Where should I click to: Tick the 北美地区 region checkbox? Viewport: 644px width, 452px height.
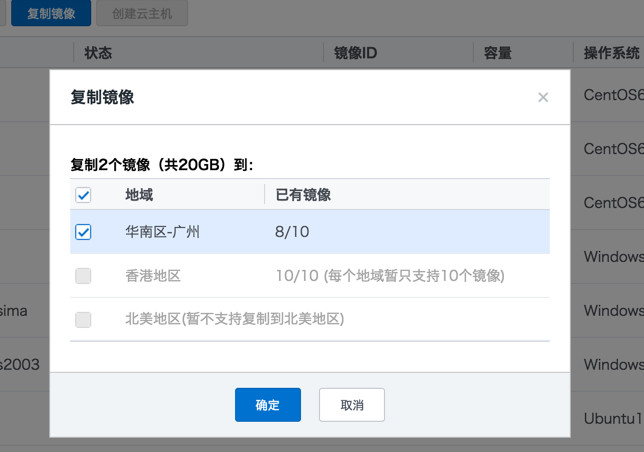tap(84, 320)
